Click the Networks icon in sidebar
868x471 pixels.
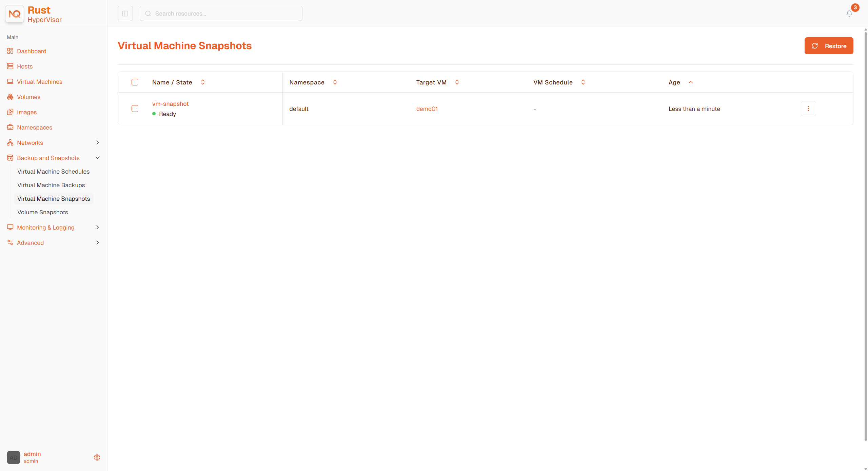pos(10,142)
